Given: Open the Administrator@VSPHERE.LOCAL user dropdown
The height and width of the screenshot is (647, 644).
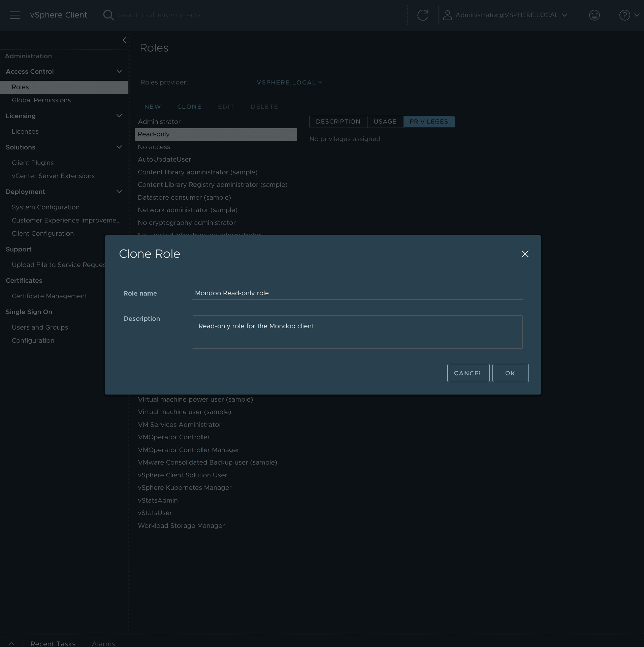Looking at the screenshot, I should (506, 15).
